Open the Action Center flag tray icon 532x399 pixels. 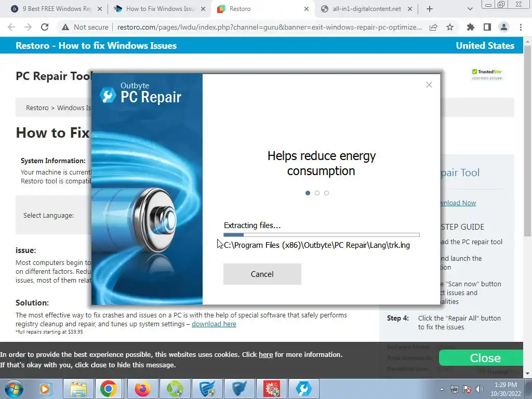[x=467, y=389]
